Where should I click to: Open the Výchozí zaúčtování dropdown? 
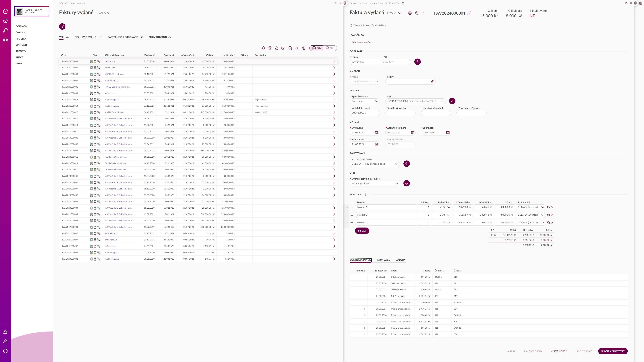(x=375, y=164)
